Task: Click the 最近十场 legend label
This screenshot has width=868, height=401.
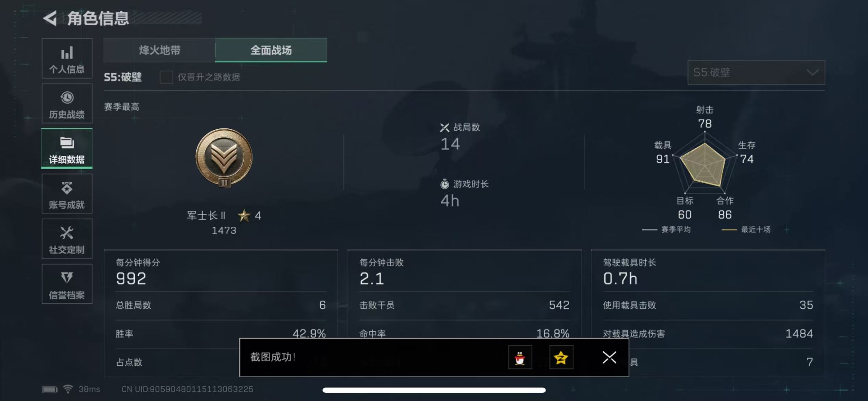Action: (x=755, y=230)
